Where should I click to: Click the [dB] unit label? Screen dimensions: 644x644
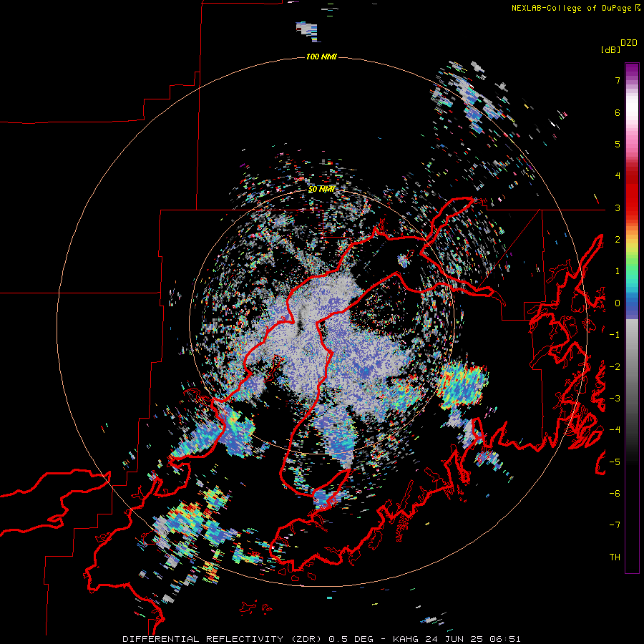click(x=610, y=50)
